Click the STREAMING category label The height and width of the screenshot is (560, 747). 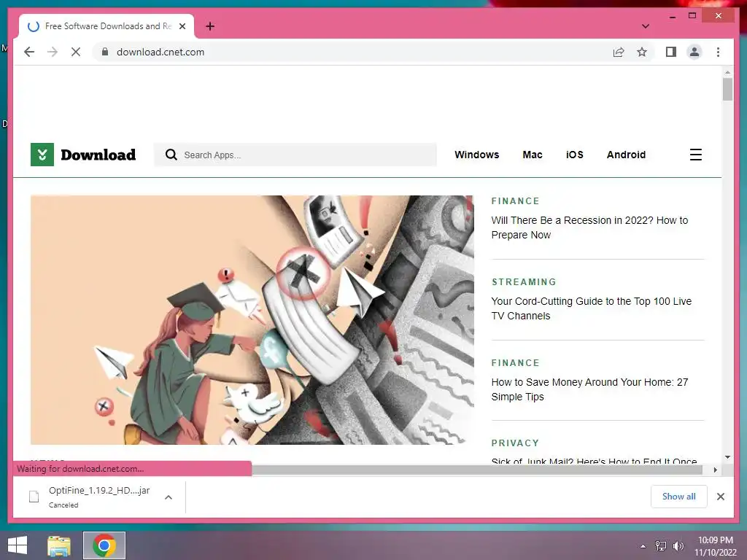pos(524,282)
